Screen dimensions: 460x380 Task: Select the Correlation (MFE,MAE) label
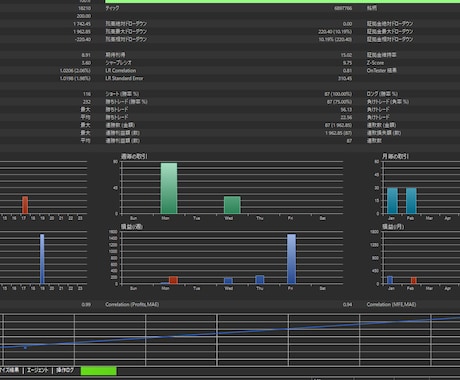click(x=391, y=304)
